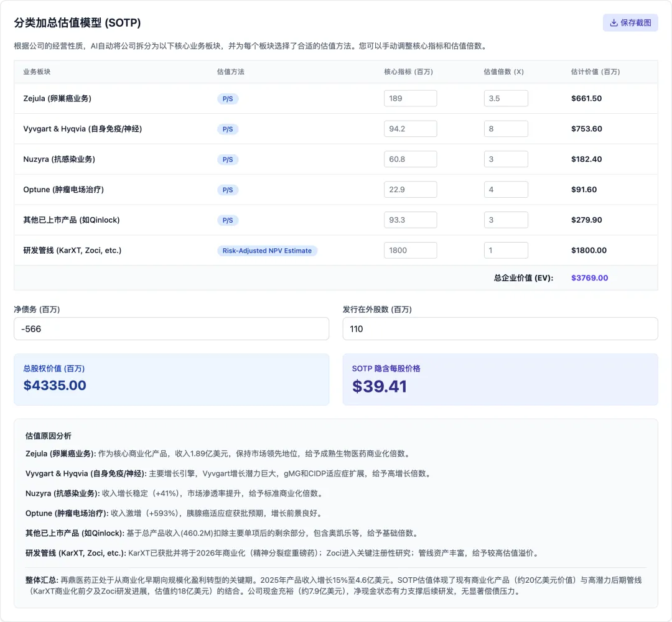Click the 总股权价值 (百万) label
Screen dimensions: 672x622
coord(54,368)
